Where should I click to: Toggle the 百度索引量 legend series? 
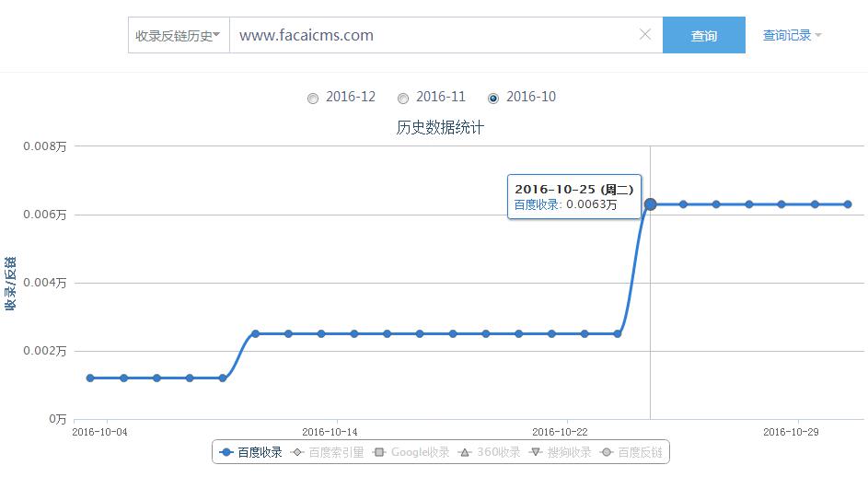pos(327,453)
